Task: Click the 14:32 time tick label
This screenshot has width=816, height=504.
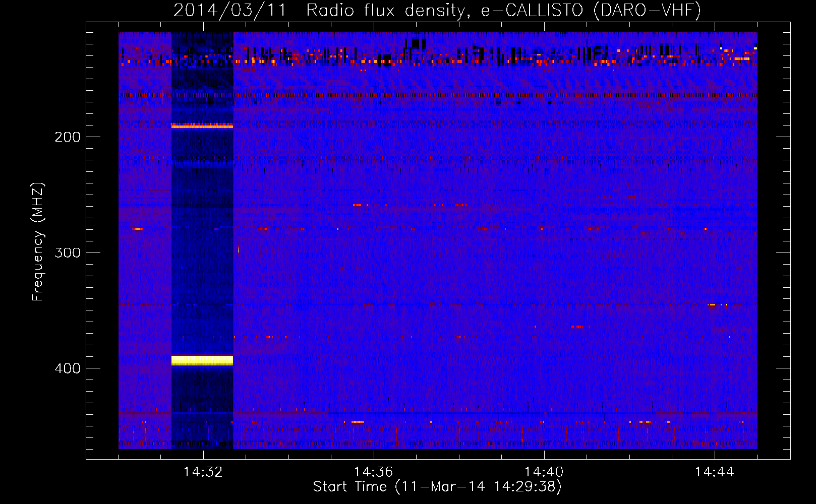Action: pyautogui.click(x=203, y=472)
